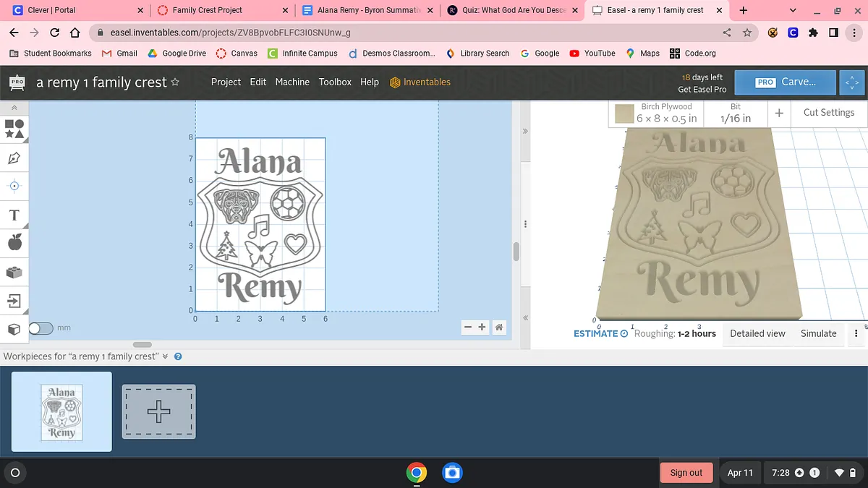The width and height of the screenshot is (868, 488).
Task: Add a new workpiece with plus tile
Action: point(158,411)
